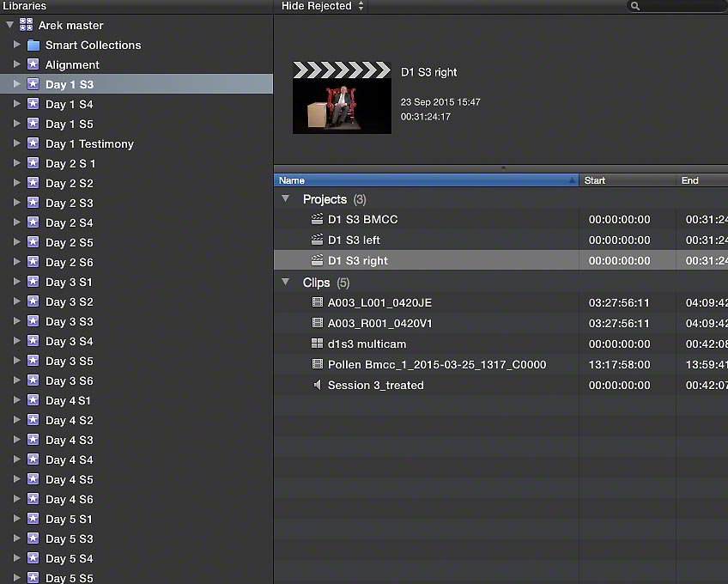Collapse the Projects group
728x584 pixels.
click(286, 199)
